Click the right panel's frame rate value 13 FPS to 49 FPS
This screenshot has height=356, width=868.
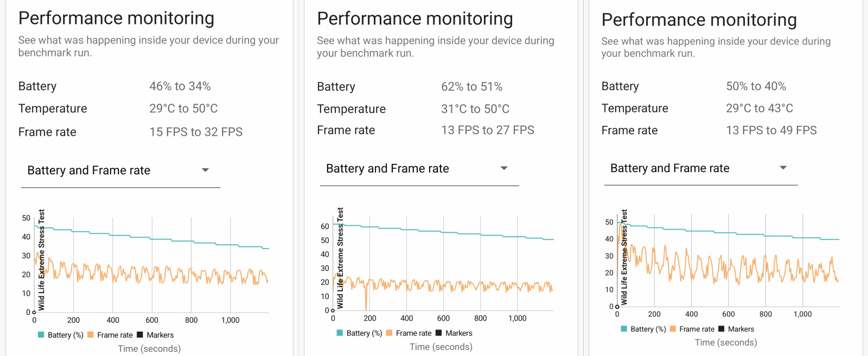(x=771, y=130)
